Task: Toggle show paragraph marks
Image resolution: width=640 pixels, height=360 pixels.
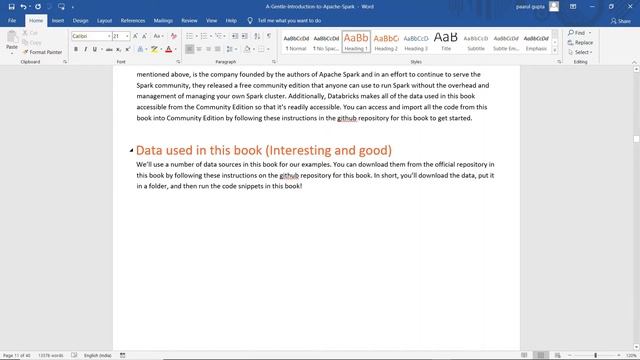Action: pos(269,36)
